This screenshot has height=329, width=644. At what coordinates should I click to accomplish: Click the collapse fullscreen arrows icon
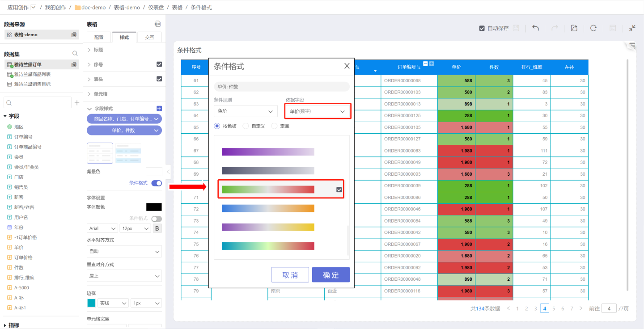click(x=632, y=28)
